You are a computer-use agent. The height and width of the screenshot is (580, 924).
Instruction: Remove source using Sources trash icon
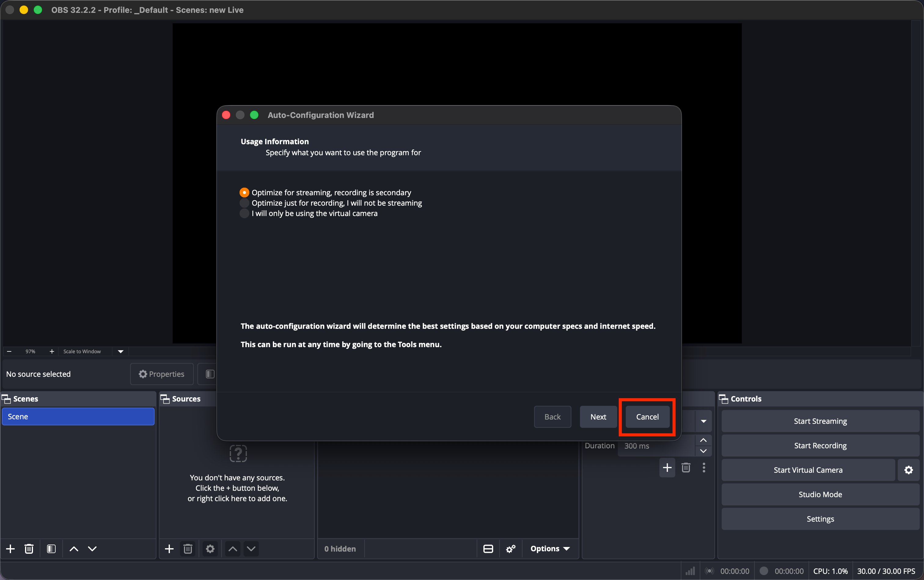(188, 549)
